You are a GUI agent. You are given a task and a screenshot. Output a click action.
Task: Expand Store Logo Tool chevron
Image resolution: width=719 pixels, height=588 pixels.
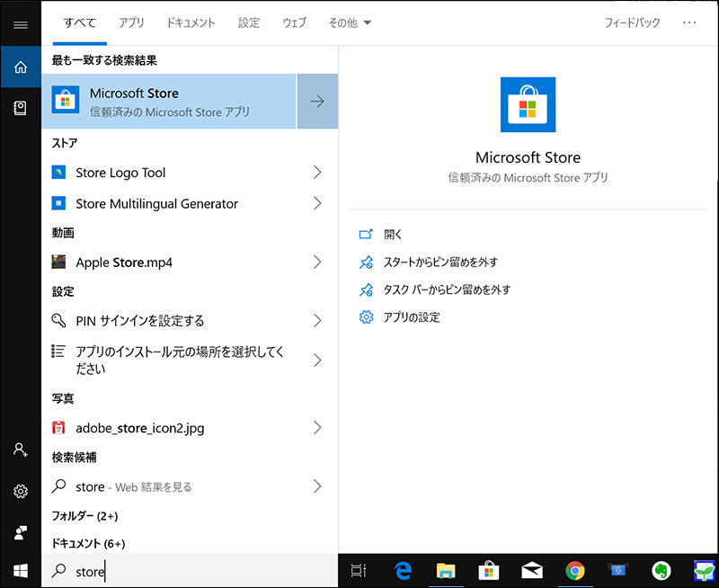317,173
